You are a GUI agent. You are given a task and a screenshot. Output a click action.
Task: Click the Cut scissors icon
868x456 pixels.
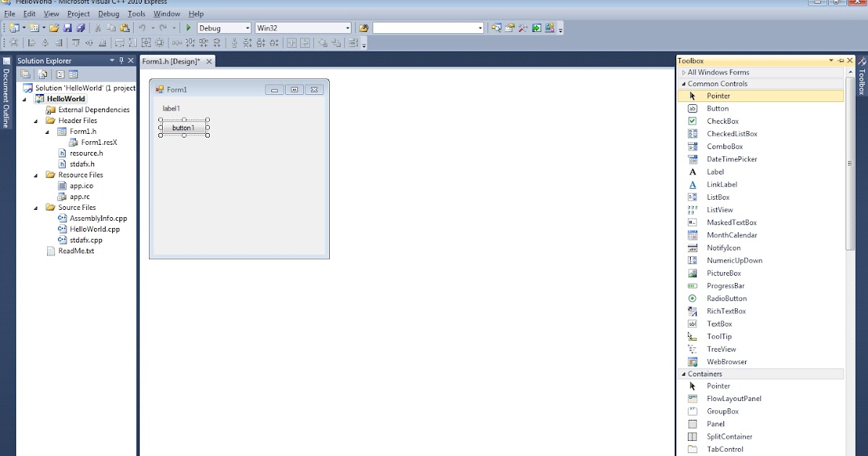(x=98, y=28)
